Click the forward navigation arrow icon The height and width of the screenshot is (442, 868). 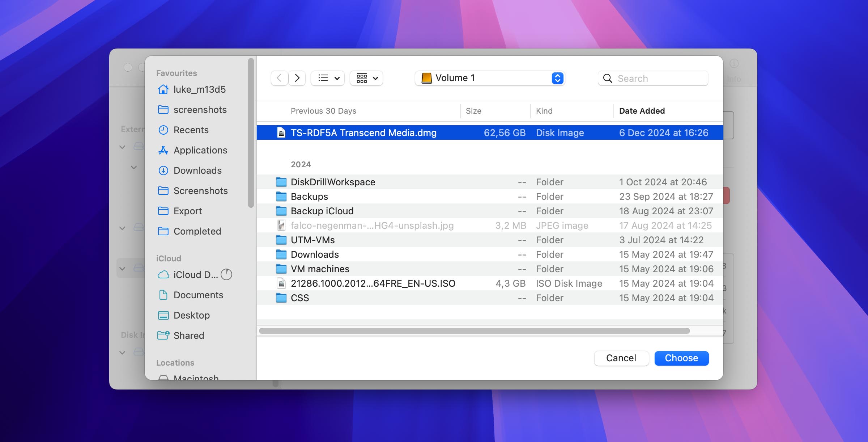(x=297, y=78)
